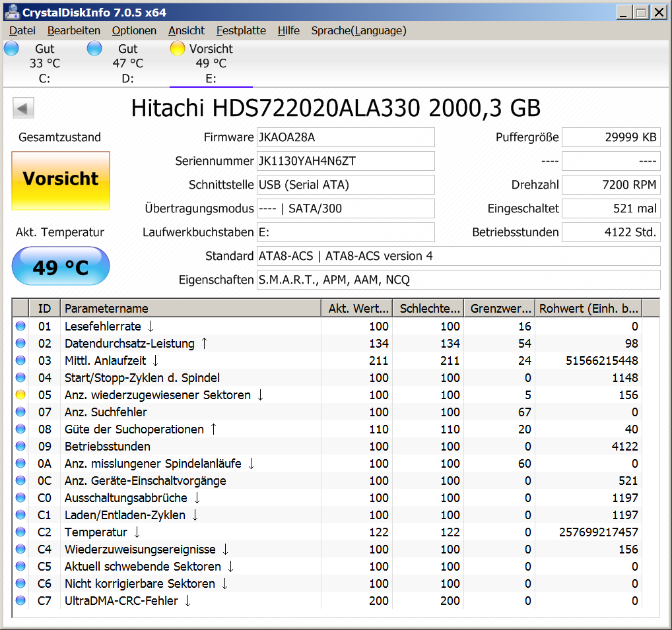Click the yellow warning dot for wiederzugewiesener Sektoren
The height and width of the screenshot is (630, 672).
20,394
